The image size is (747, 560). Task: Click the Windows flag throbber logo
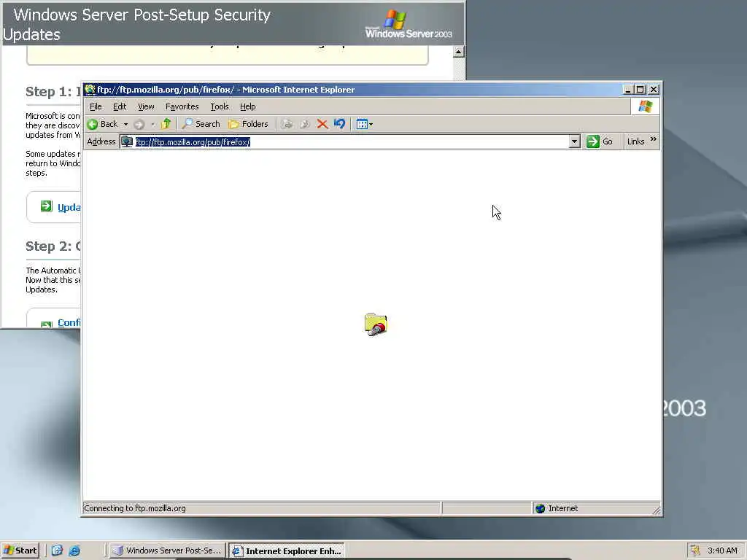click(645, 106)
